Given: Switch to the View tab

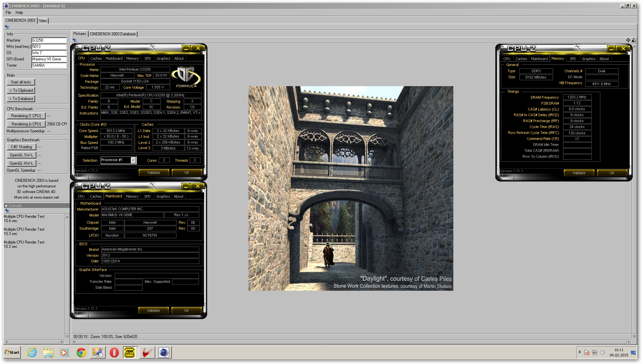Looking at the screenshot, I should click(43, 21).
